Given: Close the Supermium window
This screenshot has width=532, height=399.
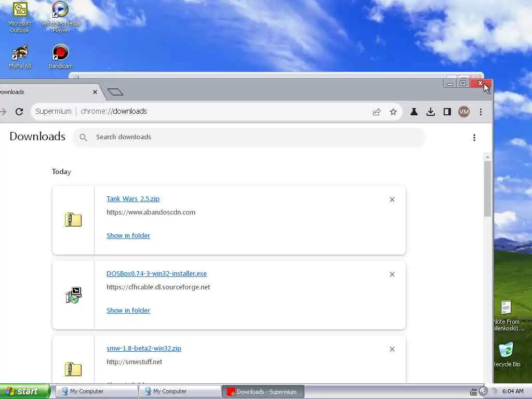Looking at the screenshot, I should tap(481, 84).
